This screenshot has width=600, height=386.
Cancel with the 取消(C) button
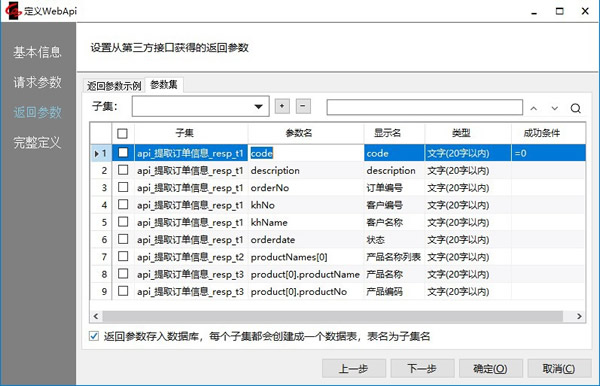pyautogui.click(x=559, y=368)
